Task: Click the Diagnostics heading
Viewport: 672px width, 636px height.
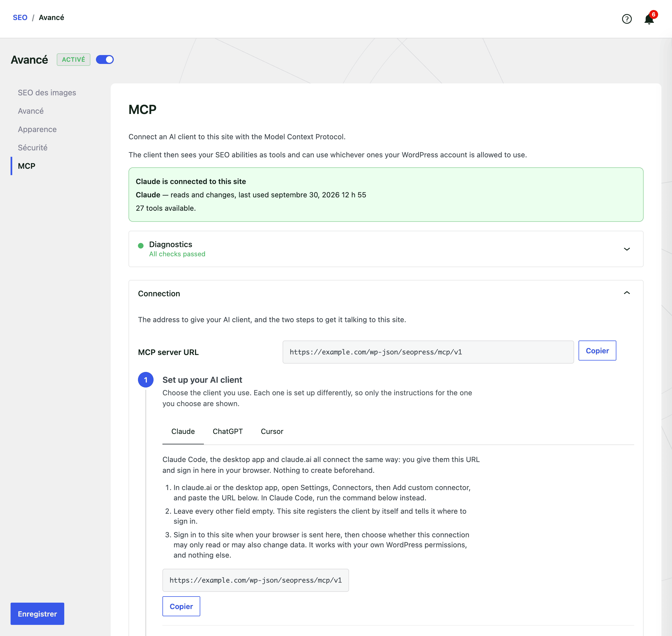Action: 171,244
